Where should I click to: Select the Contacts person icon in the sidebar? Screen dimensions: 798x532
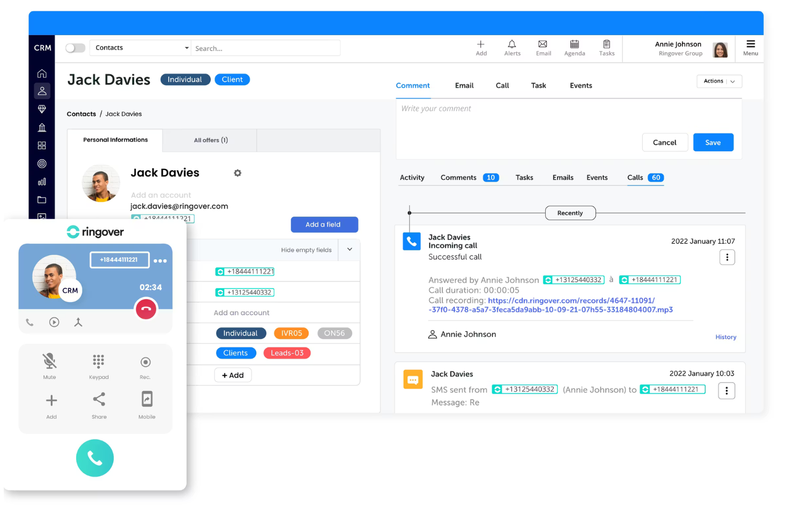tap(42, 91)
